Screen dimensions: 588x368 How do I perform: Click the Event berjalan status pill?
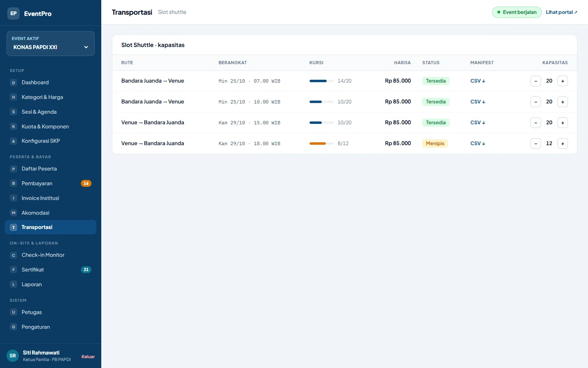(x=517, y=12)
